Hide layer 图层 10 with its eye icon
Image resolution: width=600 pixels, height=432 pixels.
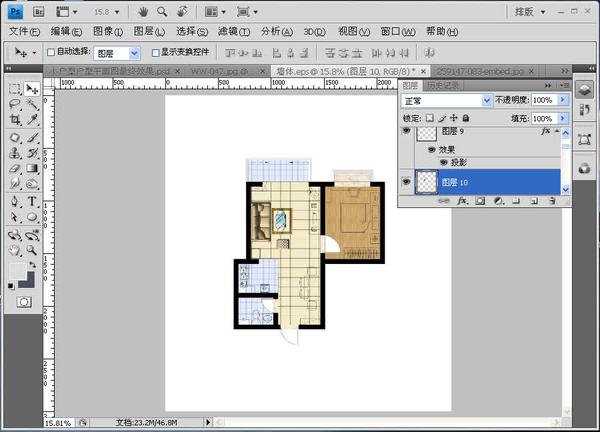pyautogui.click(x=406, y=182)
